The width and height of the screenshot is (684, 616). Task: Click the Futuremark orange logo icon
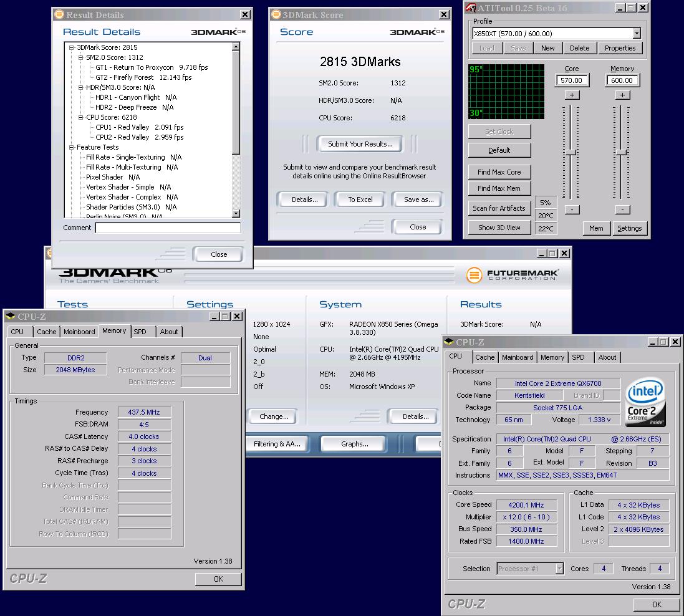474,276
